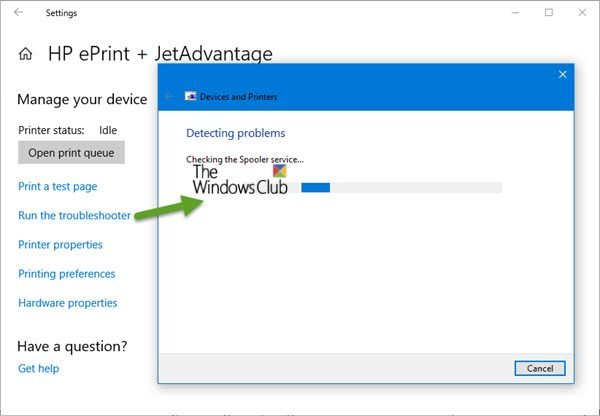Open Printer properties
This screenshot has width=600, height=416.
coord(60,245)
